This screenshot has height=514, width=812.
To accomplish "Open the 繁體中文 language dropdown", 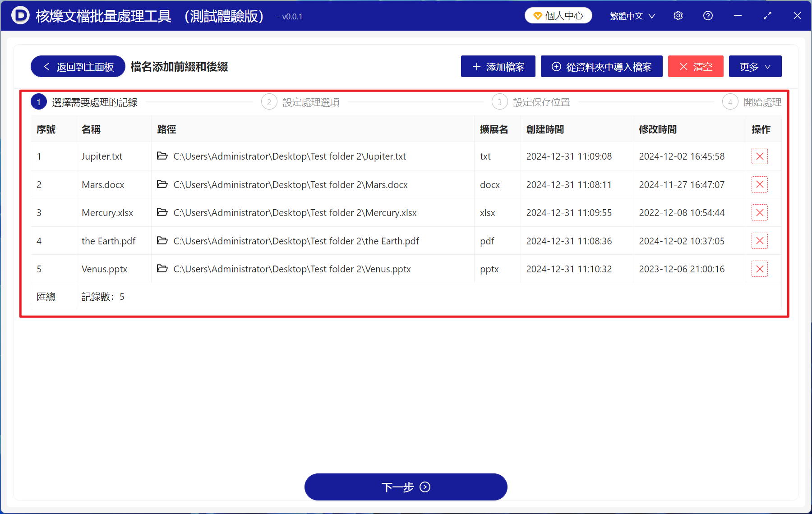I will (x=632, y=16).
